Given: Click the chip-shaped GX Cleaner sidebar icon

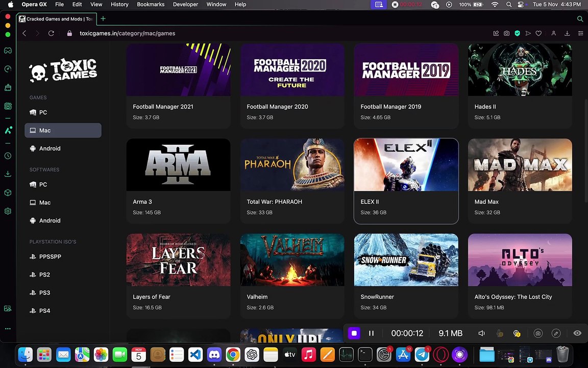Looking at the screenshot, I should (8, 106).
